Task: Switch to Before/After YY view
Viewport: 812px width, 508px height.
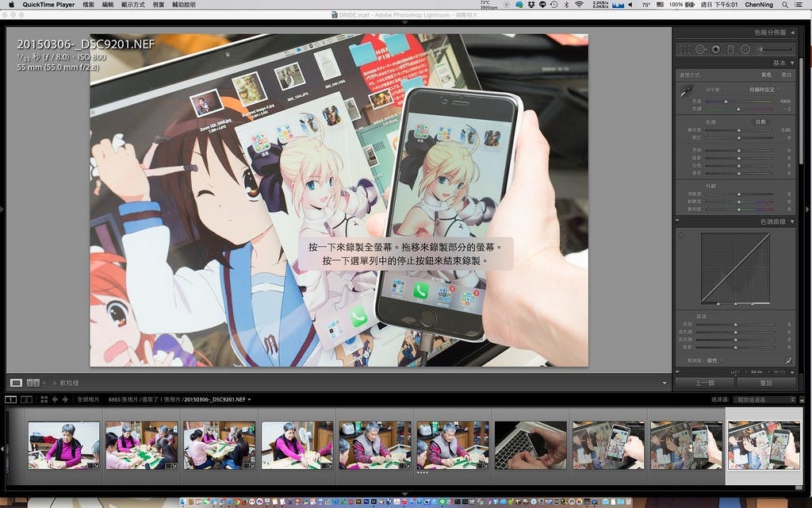Action: [x=33, y=383]
